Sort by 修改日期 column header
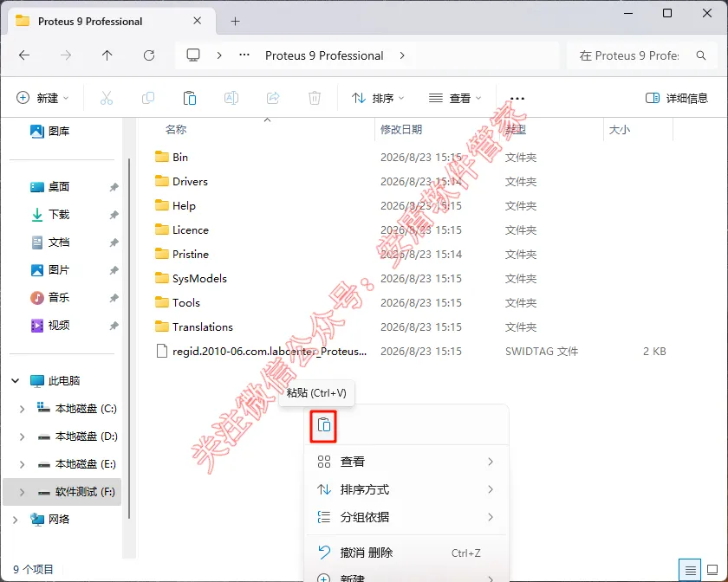 401,130
